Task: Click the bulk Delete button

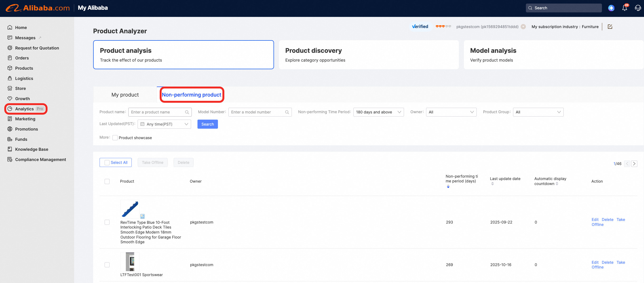Action: (x=183, y=162)
